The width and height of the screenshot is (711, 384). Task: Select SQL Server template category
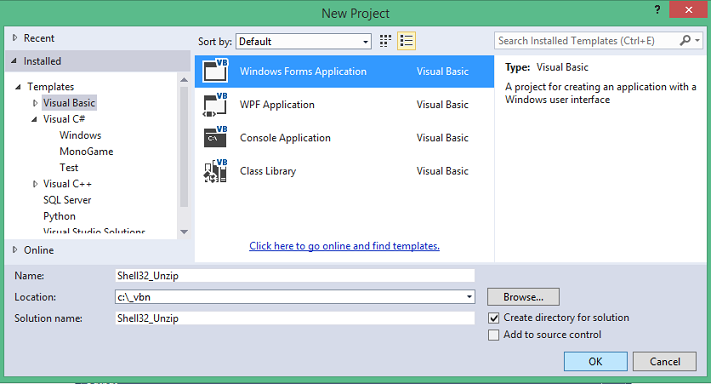tap(67, 200)
